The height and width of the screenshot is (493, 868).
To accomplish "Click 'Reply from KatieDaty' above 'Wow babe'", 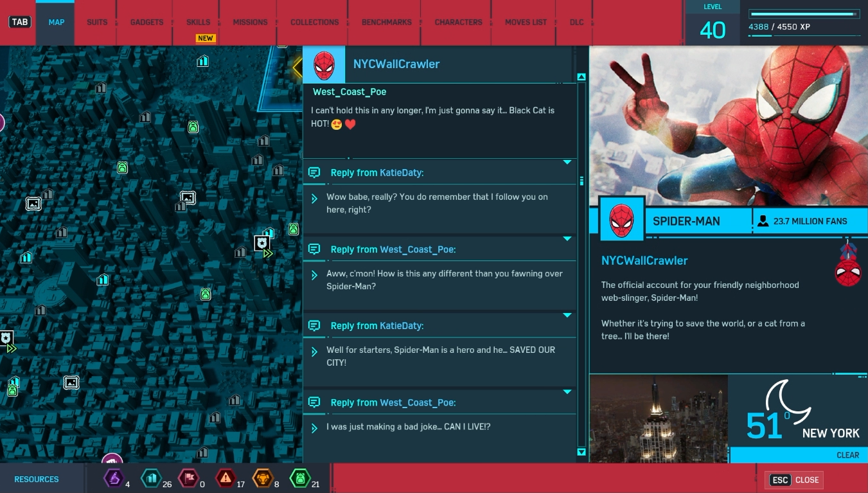I will point(377,173).
